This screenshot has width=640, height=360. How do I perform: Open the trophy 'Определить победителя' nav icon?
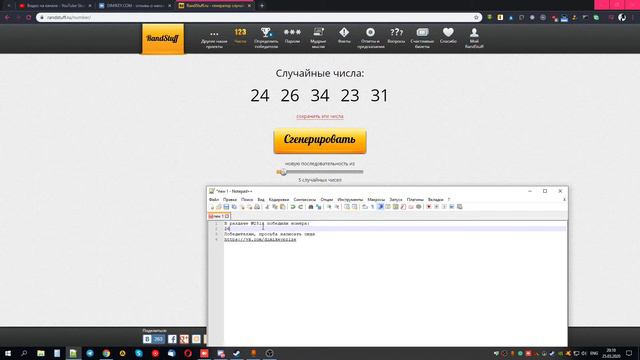click(x=266, y=32)
